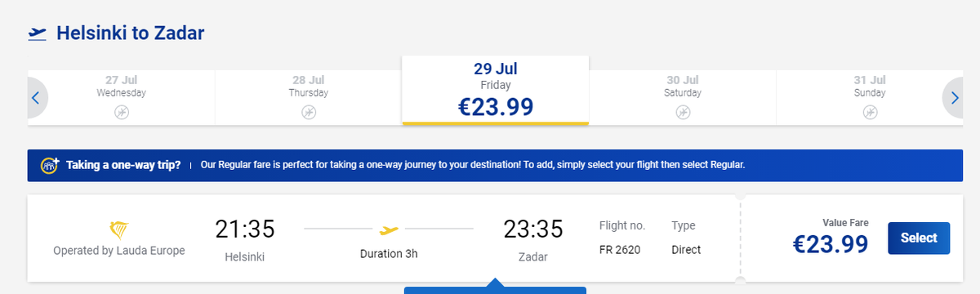Click the Value Fare €23.99 price

831,244
